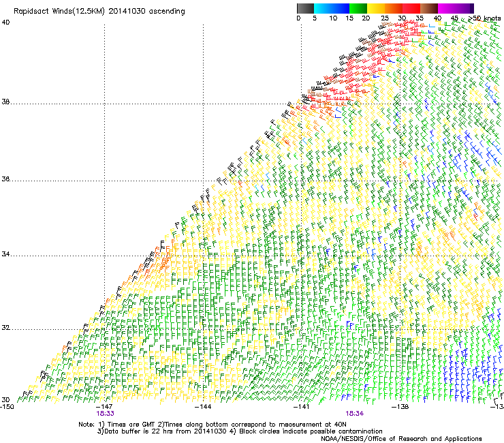Click the longitude label '-141'

tap(302, 407)
